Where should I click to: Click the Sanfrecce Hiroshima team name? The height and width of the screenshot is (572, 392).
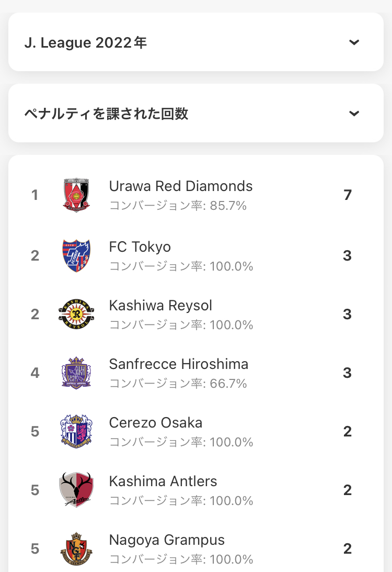pyautogui.click(x=179, y=364)
